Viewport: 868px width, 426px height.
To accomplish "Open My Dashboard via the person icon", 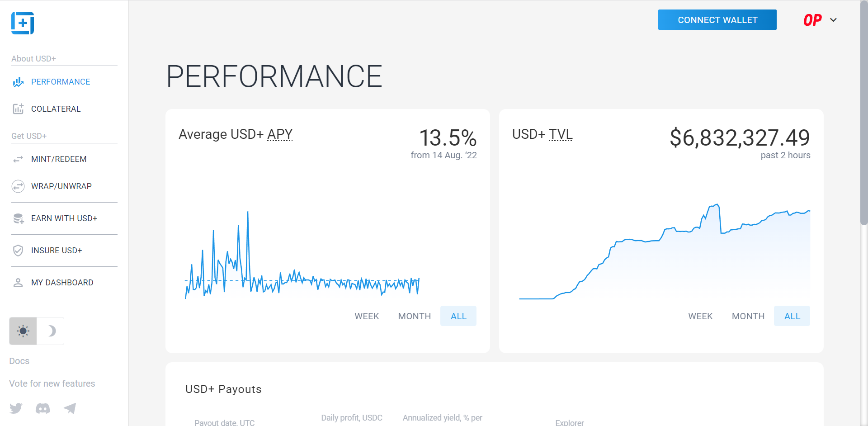I will (18, 282).
